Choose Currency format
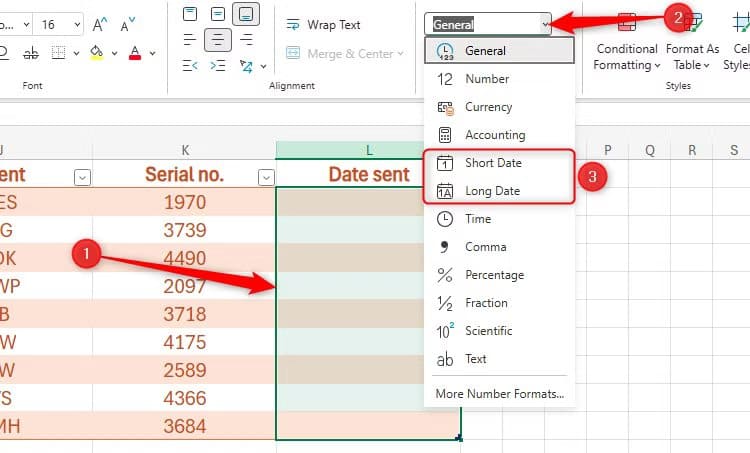Screen dimensions: 750x453 (x=499, y=107)
